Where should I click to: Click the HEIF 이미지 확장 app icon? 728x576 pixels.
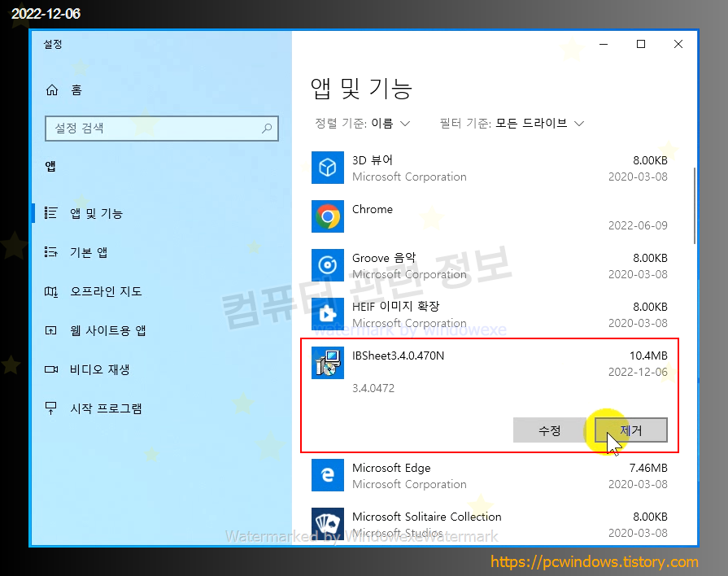pyautogui.click(x=328, y=314)
